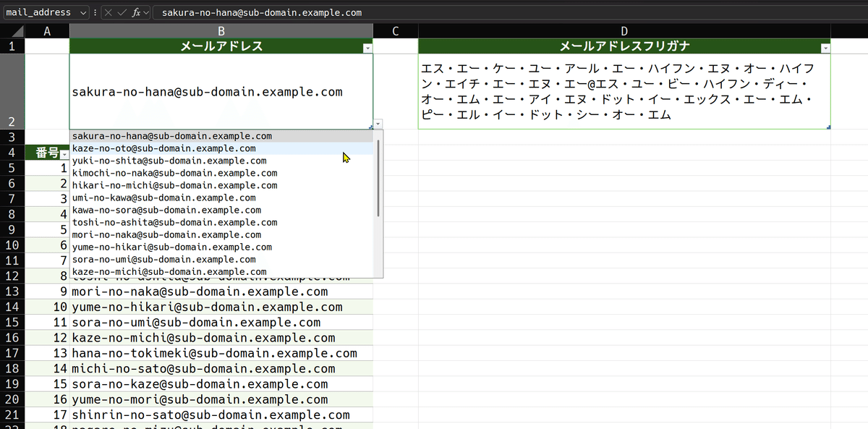The image size is (868, 429).
Task: Click the katakana furigana cell D2
Action: 624,92
